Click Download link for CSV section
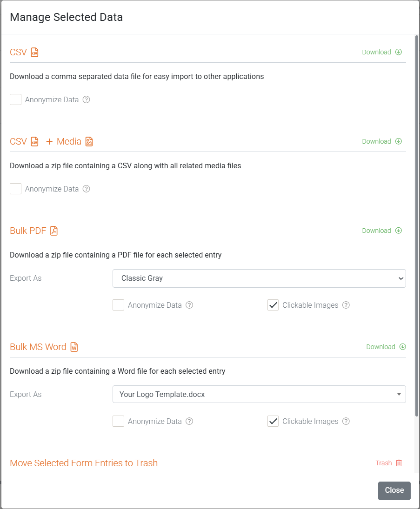 click(376, 52)
